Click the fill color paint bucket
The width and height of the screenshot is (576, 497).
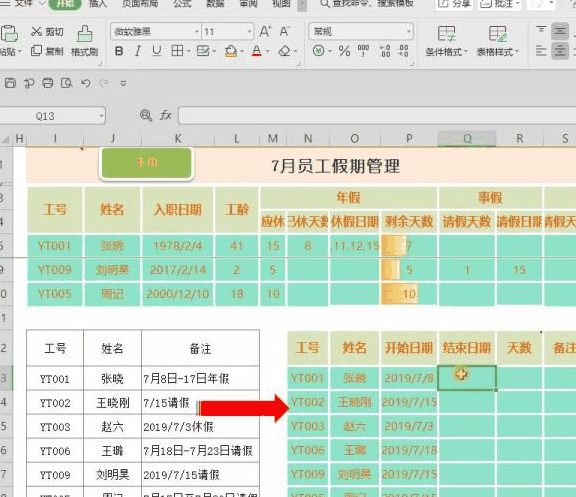tap(231, 51)
